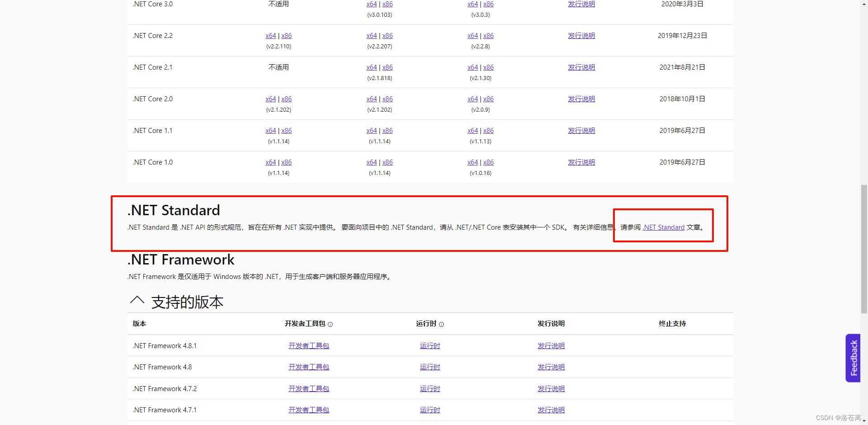868x425 pixels.
Task: Open x64 link for v2.0.9 in .NET Core 2.0
Action: [472, 99]
